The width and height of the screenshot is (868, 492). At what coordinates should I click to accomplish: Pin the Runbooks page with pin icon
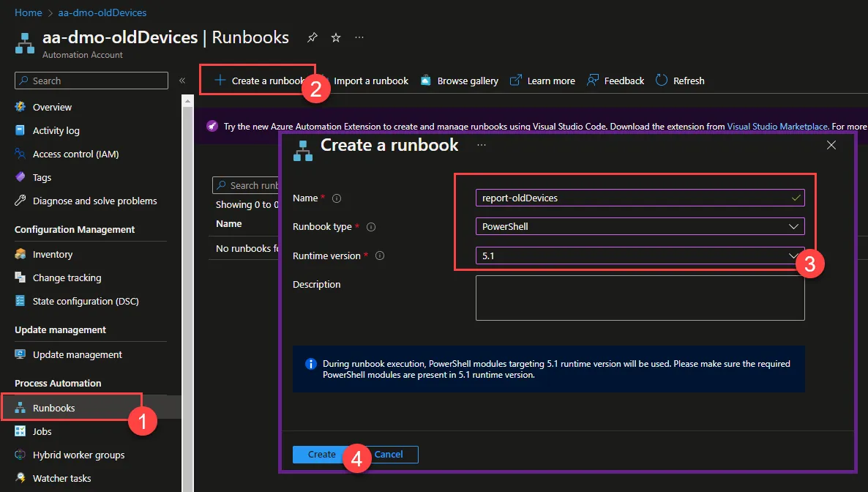tap(313, 37)
